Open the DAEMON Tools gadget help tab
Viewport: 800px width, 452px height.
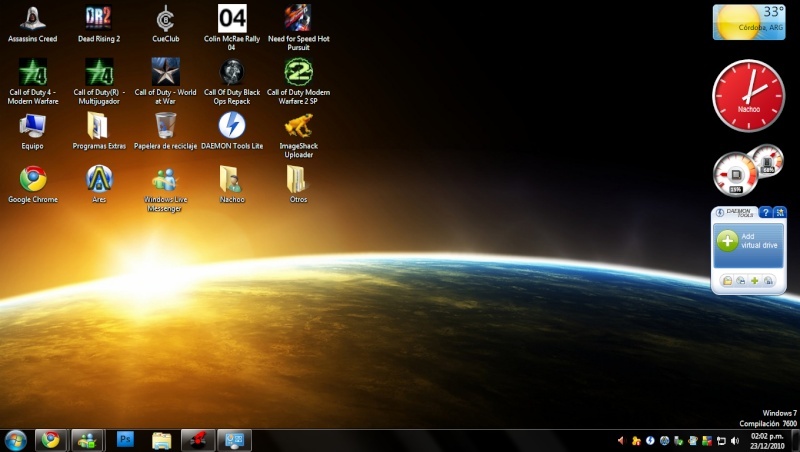pos(765,213)
